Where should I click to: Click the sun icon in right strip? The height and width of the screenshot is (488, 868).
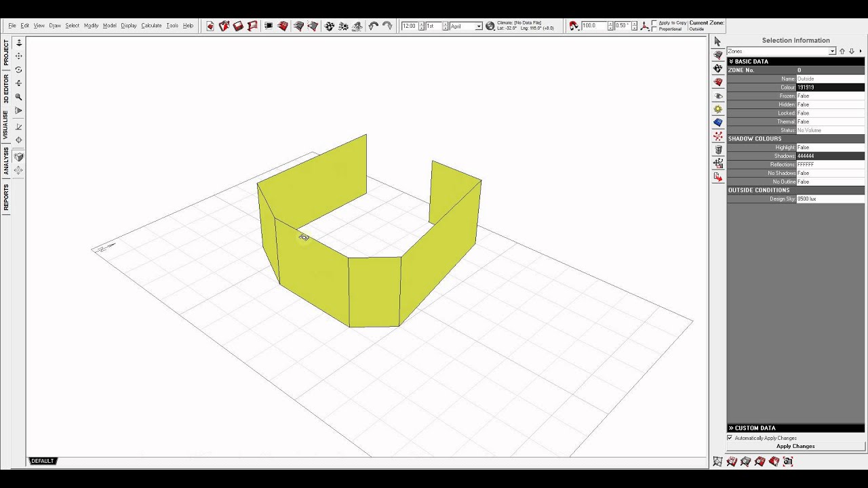click(718, 109)
